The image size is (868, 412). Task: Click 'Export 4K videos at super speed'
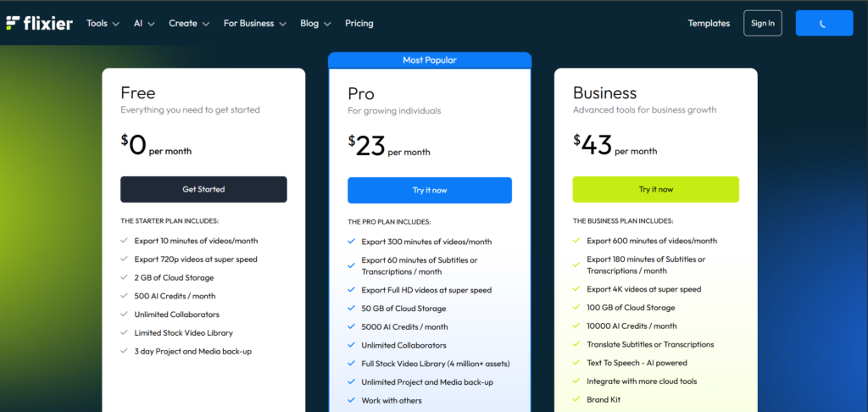644,289
